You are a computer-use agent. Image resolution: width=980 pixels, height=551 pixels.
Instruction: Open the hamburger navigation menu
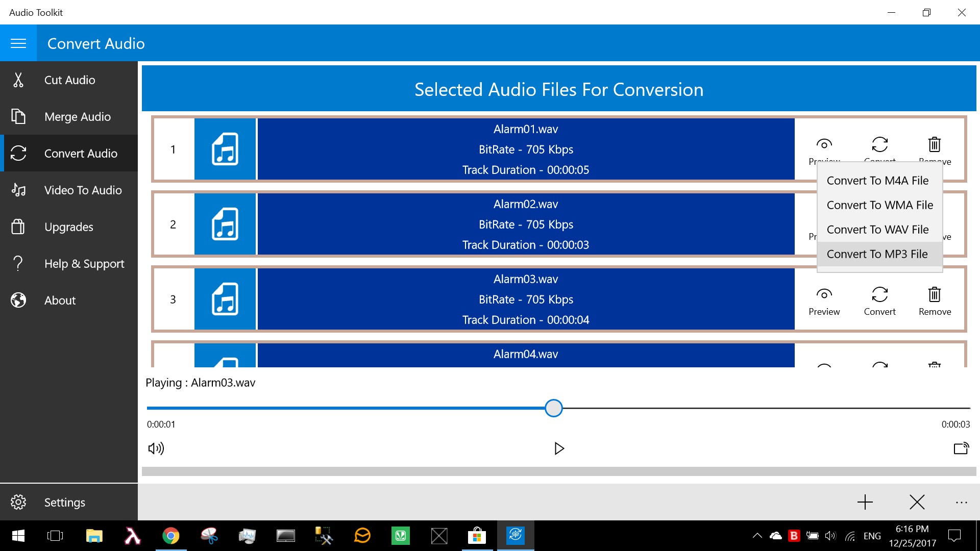tap(18, 43)
